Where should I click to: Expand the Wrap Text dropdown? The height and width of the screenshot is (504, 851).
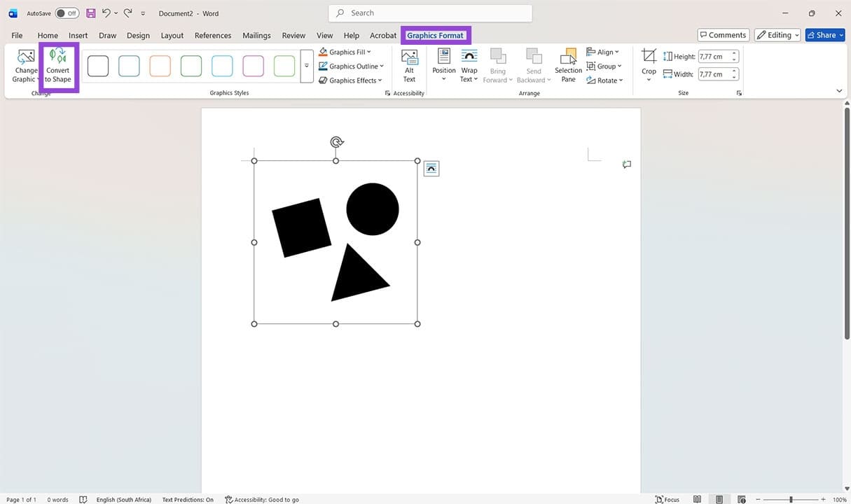tap(468, 66)
